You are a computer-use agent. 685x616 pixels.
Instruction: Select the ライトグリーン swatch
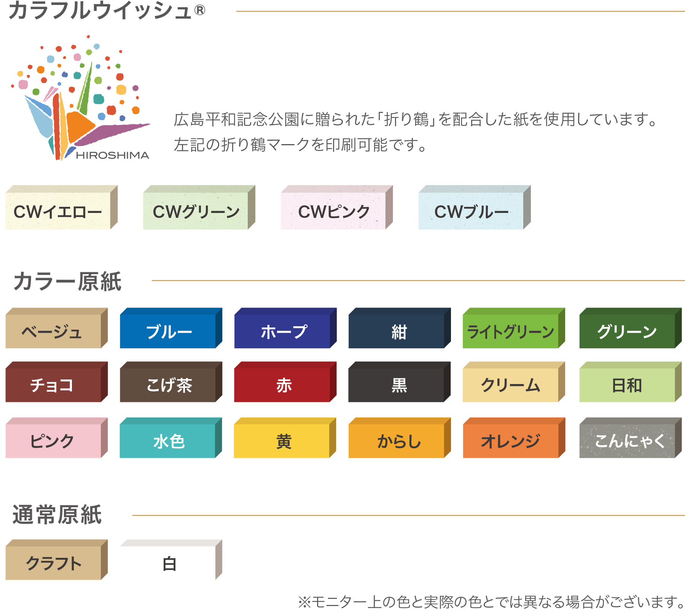click(514, 328)
